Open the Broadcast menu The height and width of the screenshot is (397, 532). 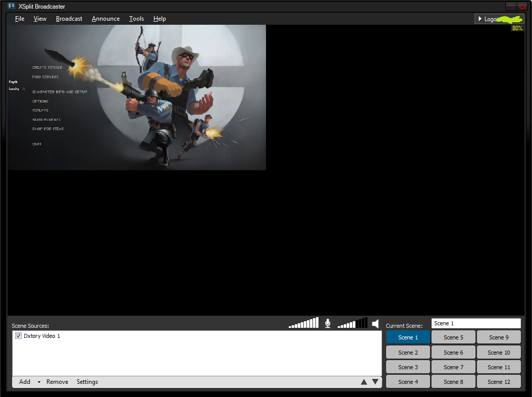tap(69, 19)
